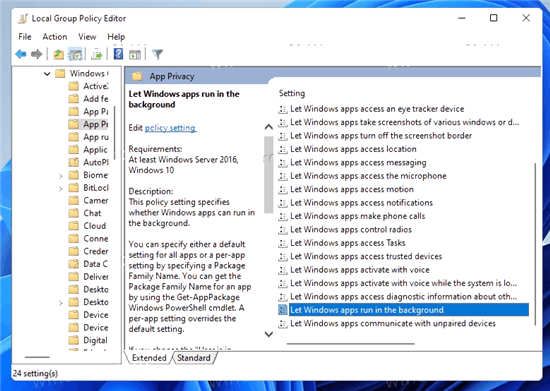
Task: Open the File menu
Action: click(25, 36)
